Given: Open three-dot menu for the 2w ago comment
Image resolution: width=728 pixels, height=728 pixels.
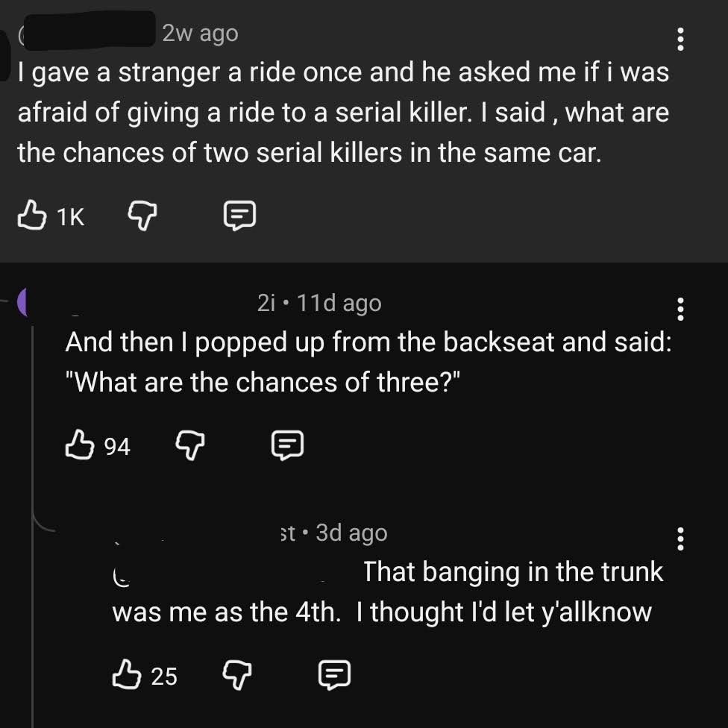Looking at the screenshot, I should click(680, 39).
